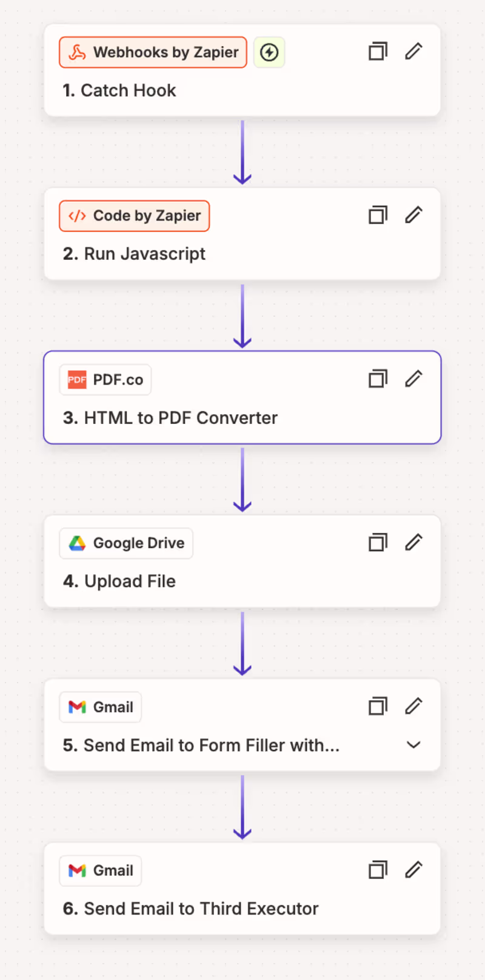
Task: Click pencil on Send Email to Third Executor
Action: pyautogui.click(x=413, y=870)
